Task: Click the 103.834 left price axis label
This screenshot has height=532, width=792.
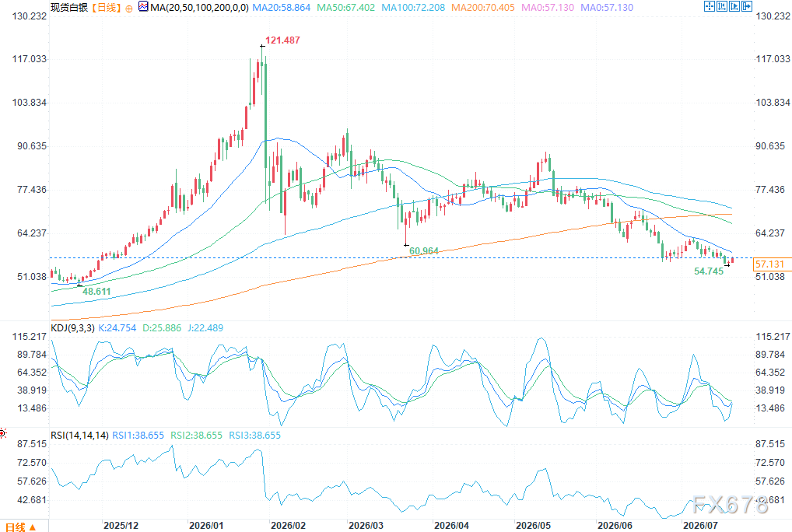Action: (x=30, y=103)
